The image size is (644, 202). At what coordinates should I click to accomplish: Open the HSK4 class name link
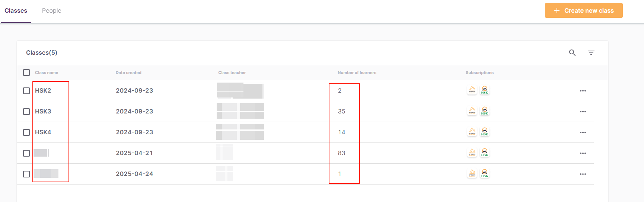[43, 132]
